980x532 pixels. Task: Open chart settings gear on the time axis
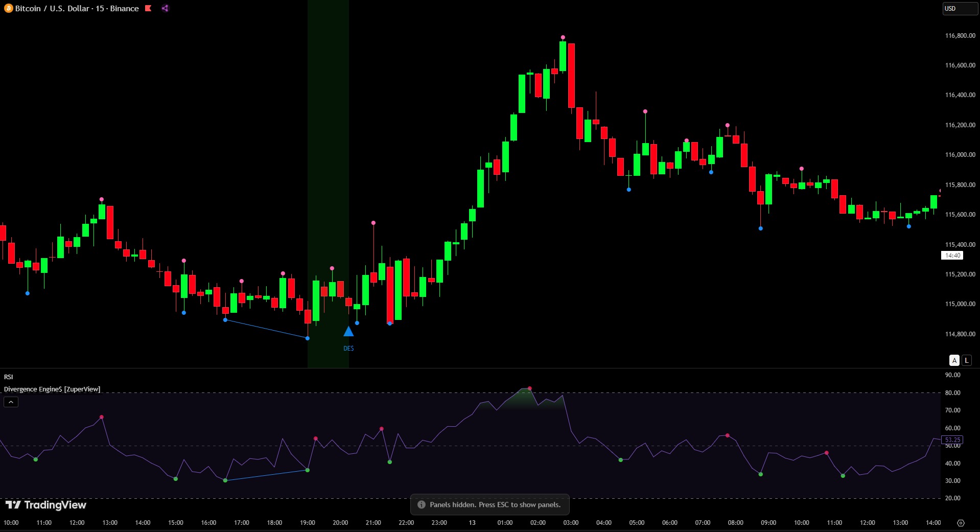961,523
